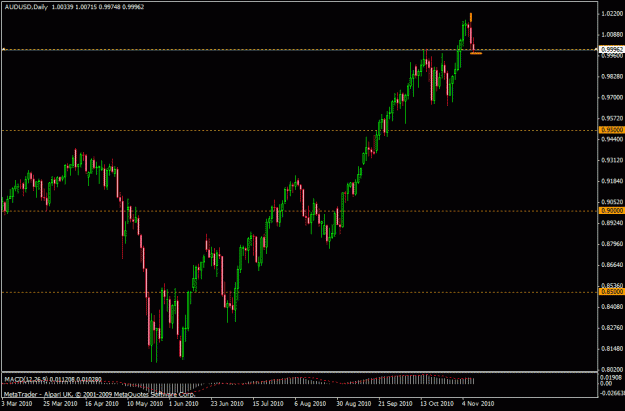This screenshot has width=625, height=411.
Task: Click the 0.86640 price scale label
Action: point(612,265)
